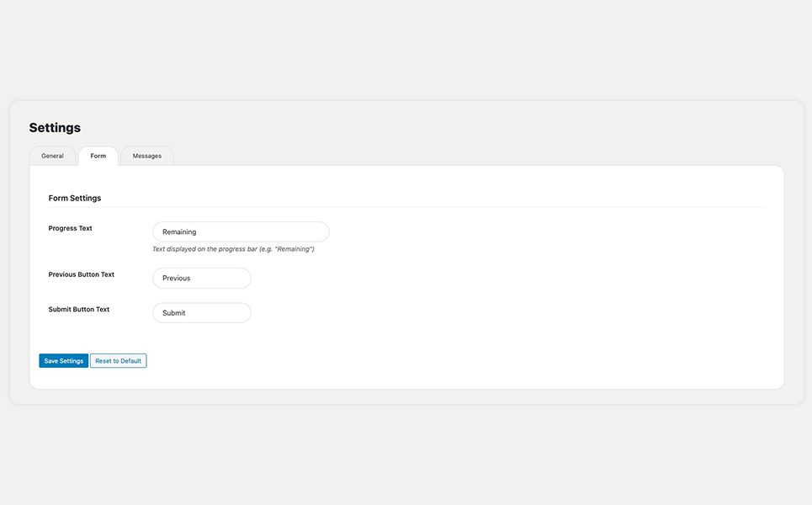Open the Messages tab
The height and width of the screenshot is (505, 812).
147,156
